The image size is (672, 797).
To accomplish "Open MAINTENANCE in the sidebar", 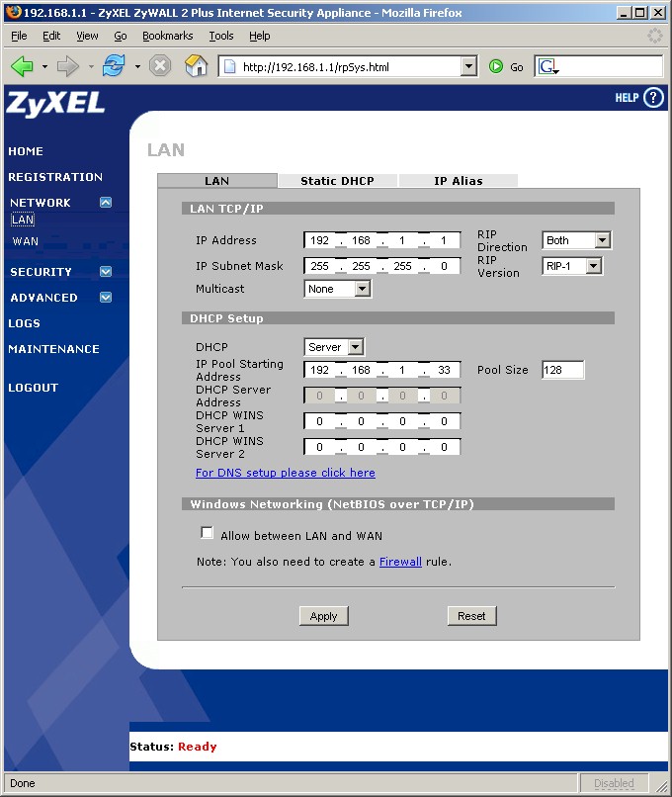I will [x=53, y=349].
